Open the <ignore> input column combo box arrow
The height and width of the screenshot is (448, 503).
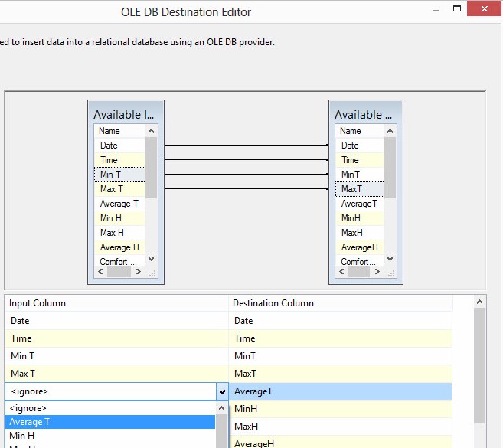(222, 392)
